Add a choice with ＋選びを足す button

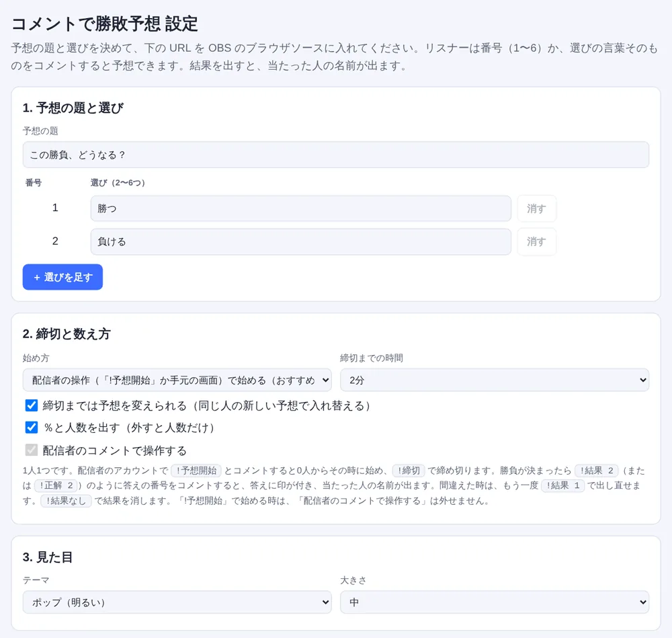click(x=62, y=277)
